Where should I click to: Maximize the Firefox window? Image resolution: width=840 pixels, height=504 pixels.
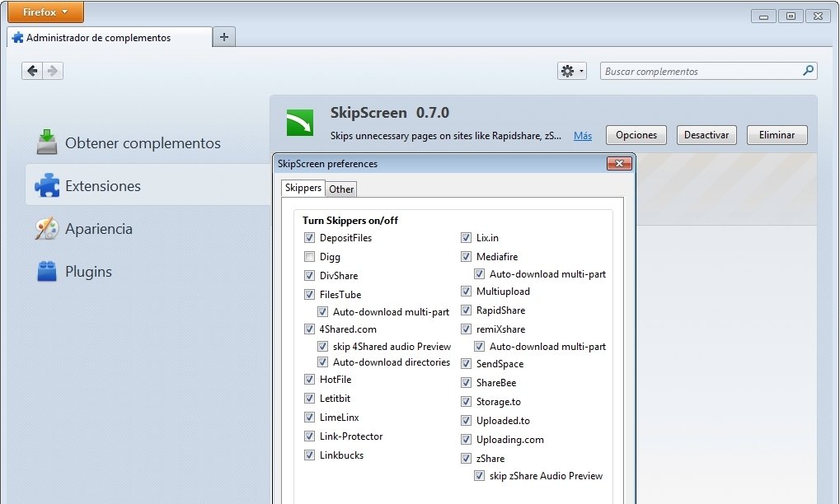point(791,16)
